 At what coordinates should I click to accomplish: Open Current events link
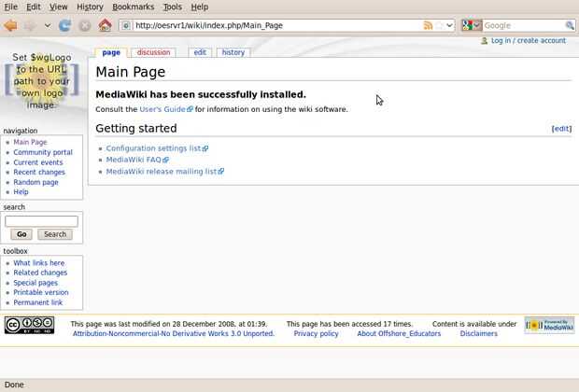coord(38,162)
